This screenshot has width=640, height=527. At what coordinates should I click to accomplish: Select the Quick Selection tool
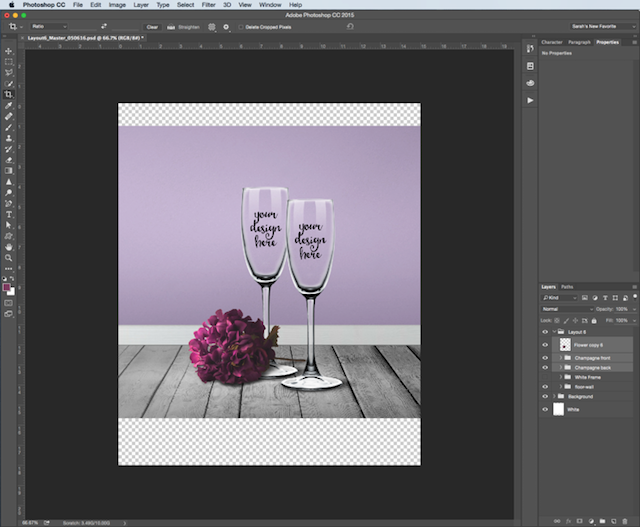point(8,84)
